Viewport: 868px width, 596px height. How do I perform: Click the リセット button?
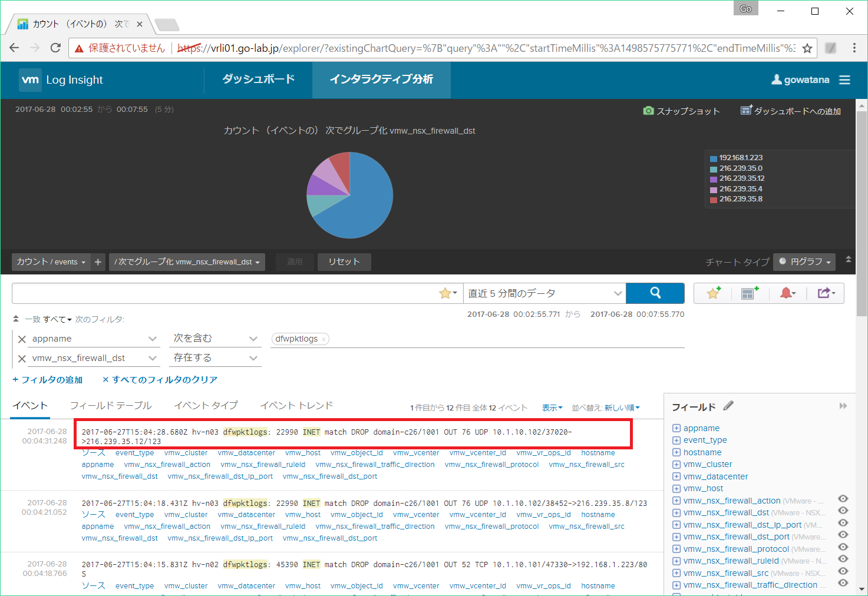[x=344, y=261]
